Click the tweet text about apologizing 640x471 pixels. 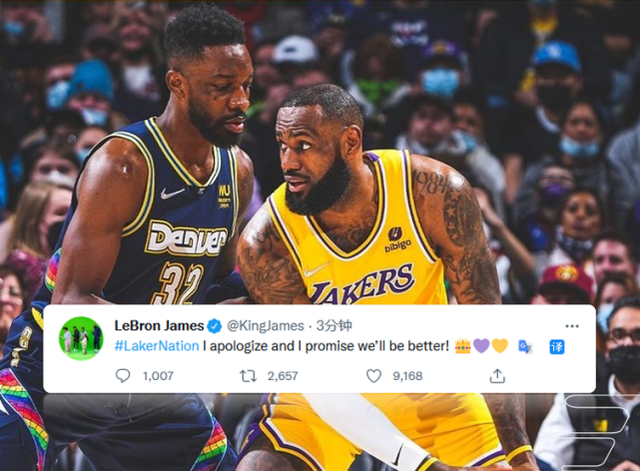[326, 346]
